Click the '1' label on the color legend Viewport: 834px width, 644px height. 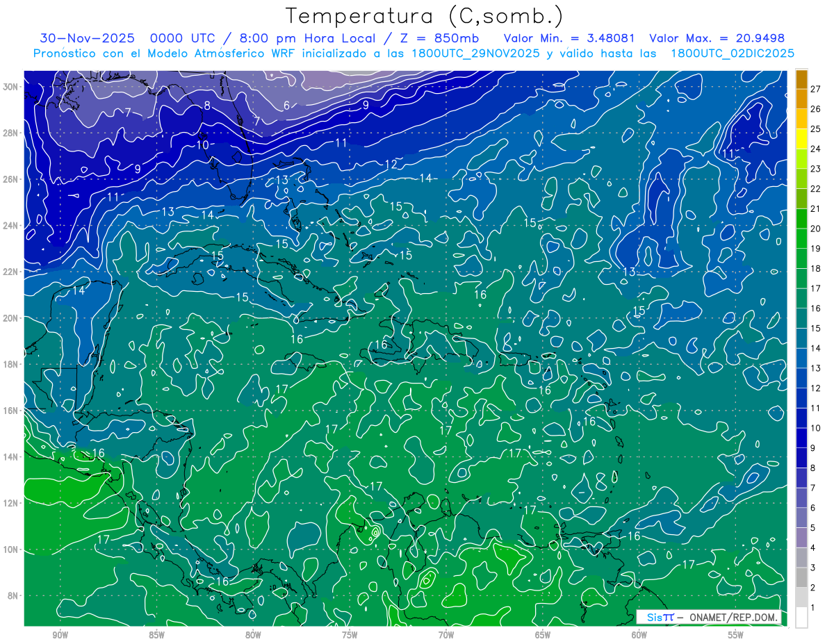[813, 608]
